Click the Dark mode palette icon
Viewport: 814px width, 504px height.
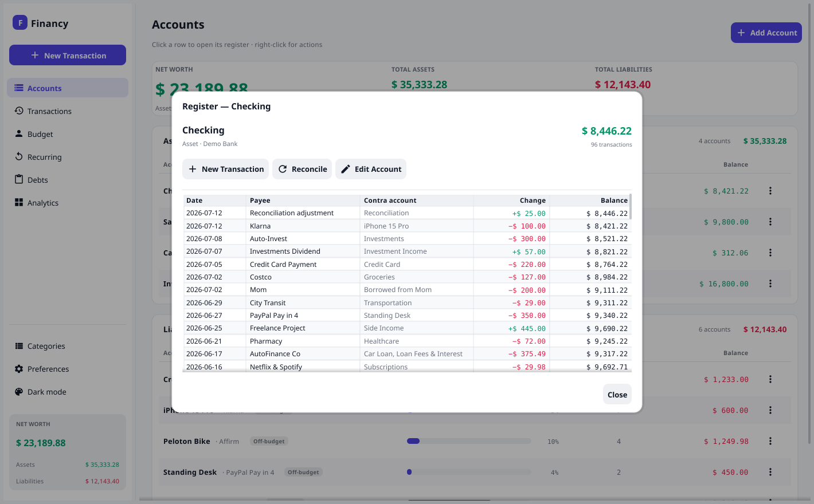19,392
